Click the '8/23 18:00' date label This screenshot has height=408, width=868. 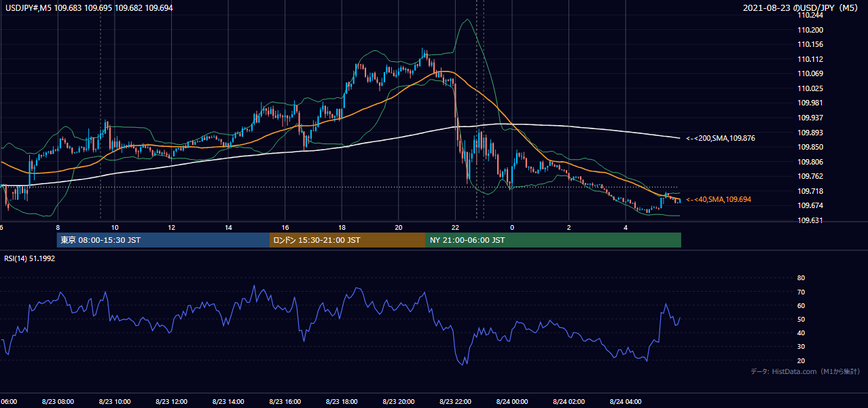[342, 402]
